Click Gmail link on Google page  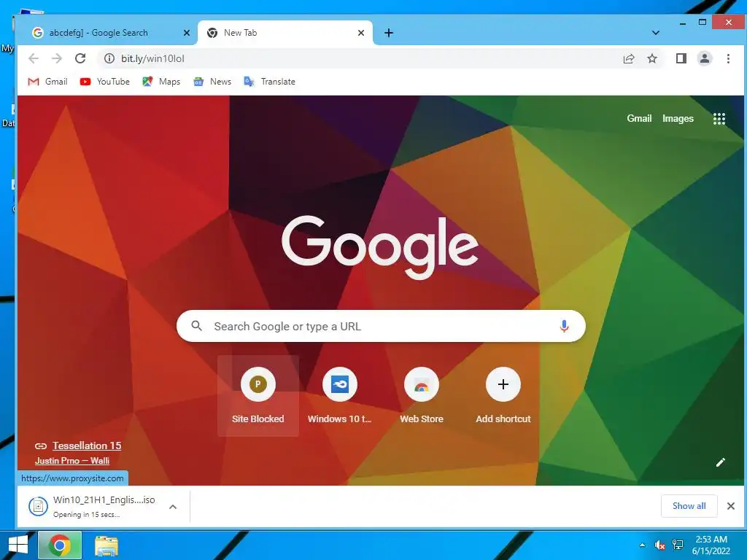click(x=639, y=119)
